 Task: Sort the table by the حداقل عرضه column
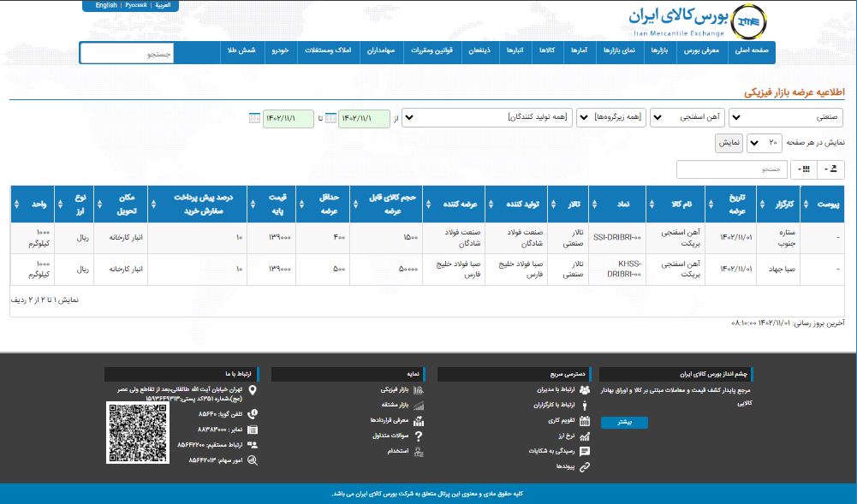tap(323, 205)
